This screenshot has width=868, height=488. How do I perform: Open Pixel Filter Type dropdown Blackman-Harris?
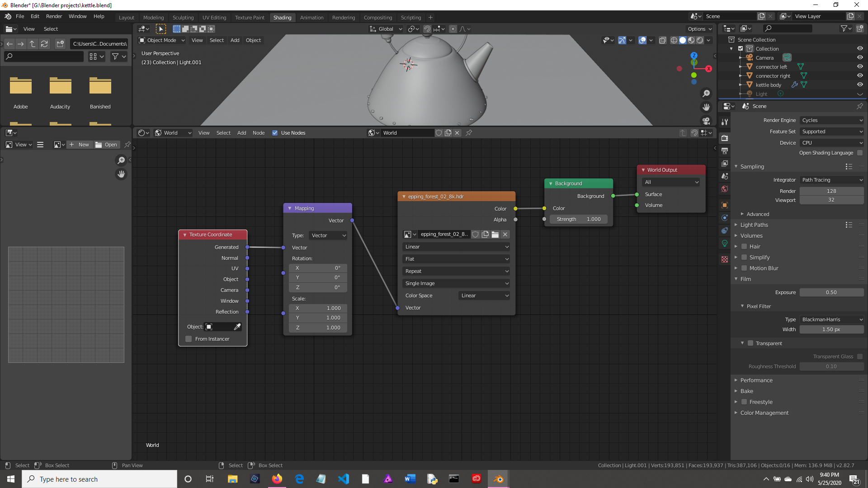click(832, 319)
